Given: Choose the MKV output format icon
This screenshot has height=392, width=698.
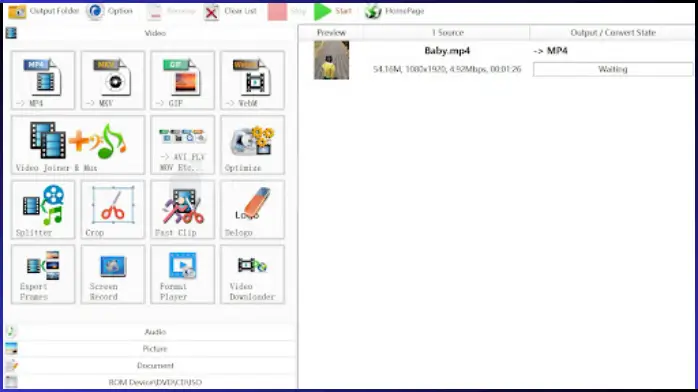Looking at the screenshot, I should click(x=113, y=80).
